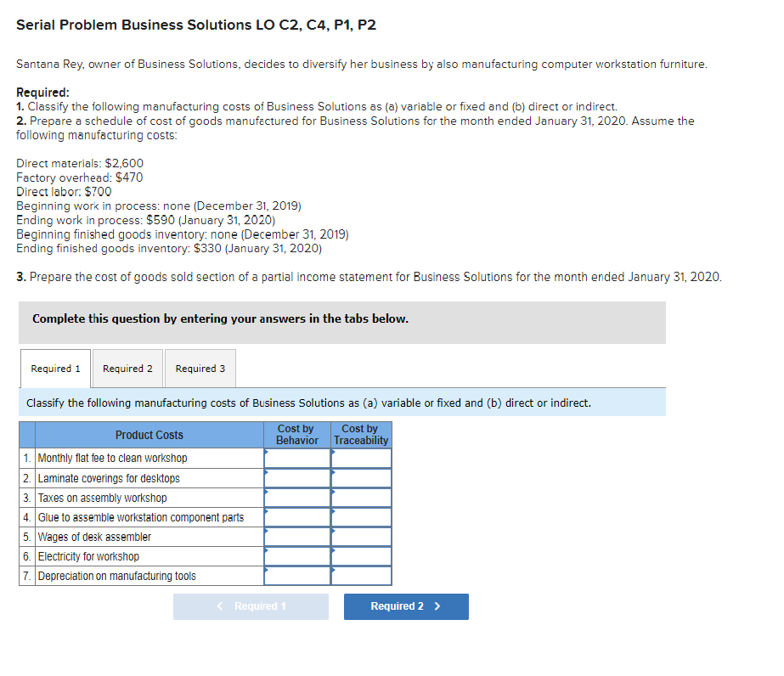
Task: Click the 'Complete this question' instruction banner
Action: coord(342,322)
